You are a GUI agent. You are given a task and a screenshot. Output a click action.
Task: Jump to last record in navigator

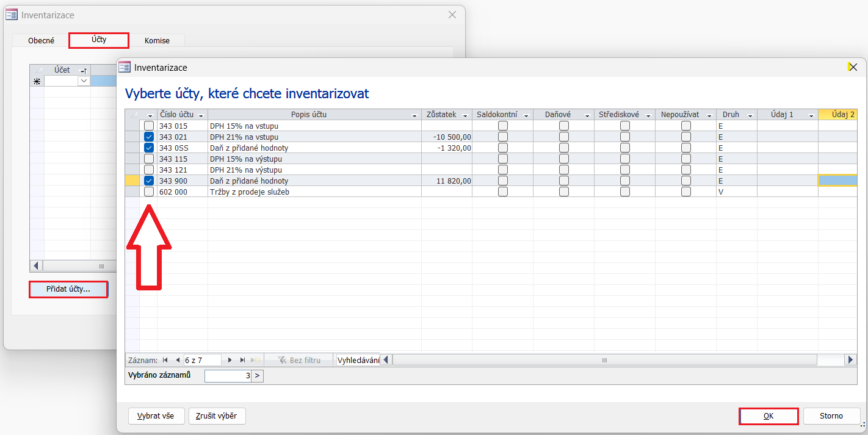(243, 361)
